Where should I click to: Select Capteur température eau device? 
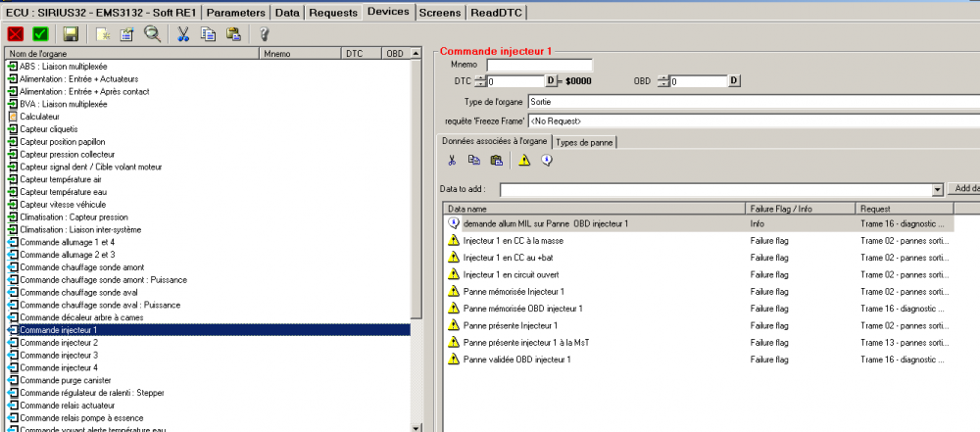63,192
